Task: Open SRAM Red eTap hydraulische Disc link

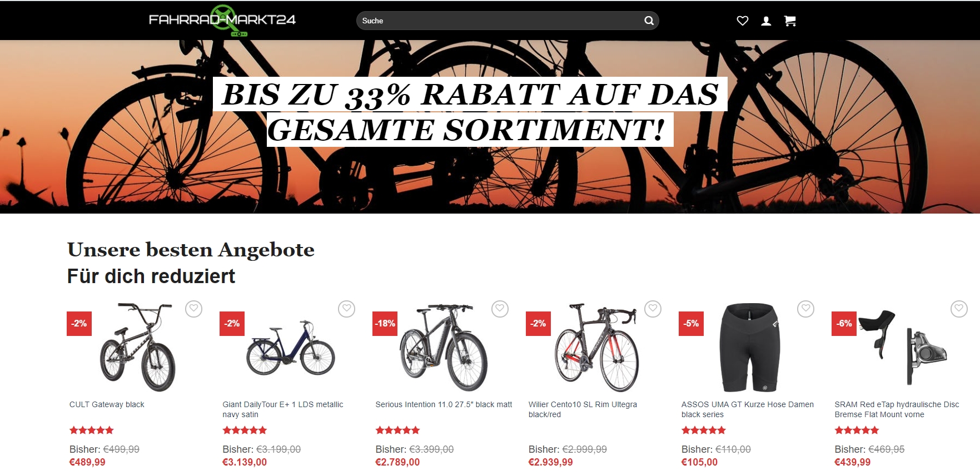Action: coord(897,409)
